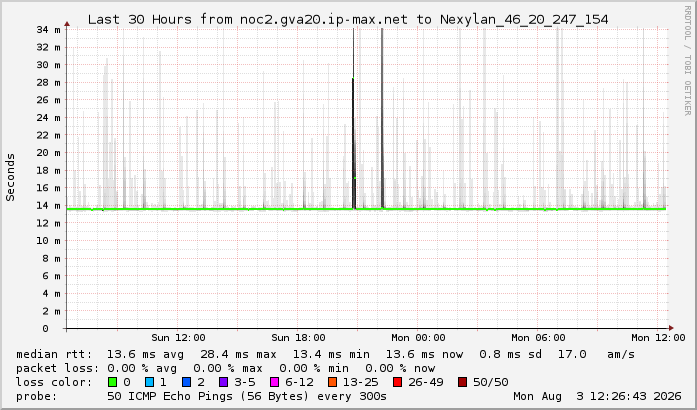Click the '0.00 % avg' packet loss value

coord(142,368)
